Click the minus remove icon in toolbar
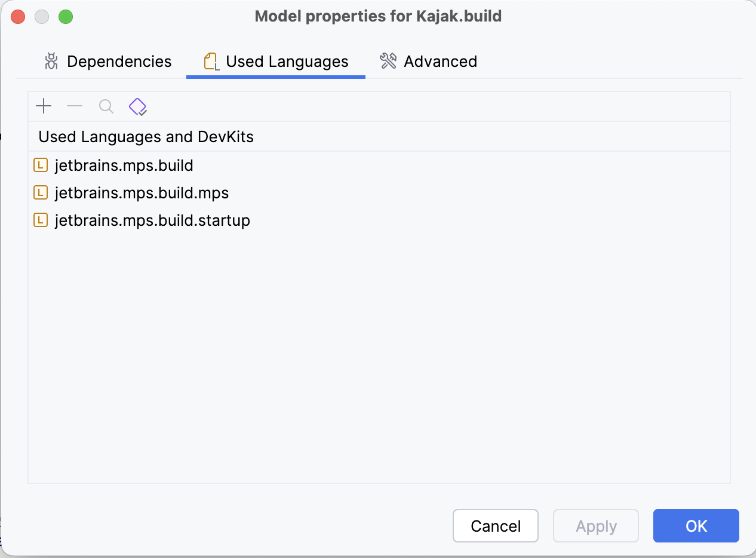The width and height of the screenshot is (756, 558). (75, 106)
